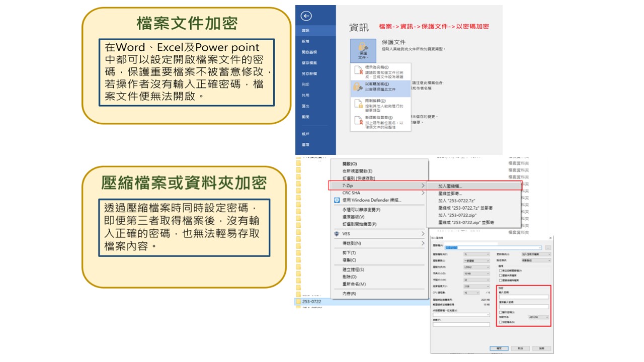Choose 加入 "253-0722.7z" in submenu
Image resolution: width=644 pixels, height=362 pixels.
click(x=473, y=201)
